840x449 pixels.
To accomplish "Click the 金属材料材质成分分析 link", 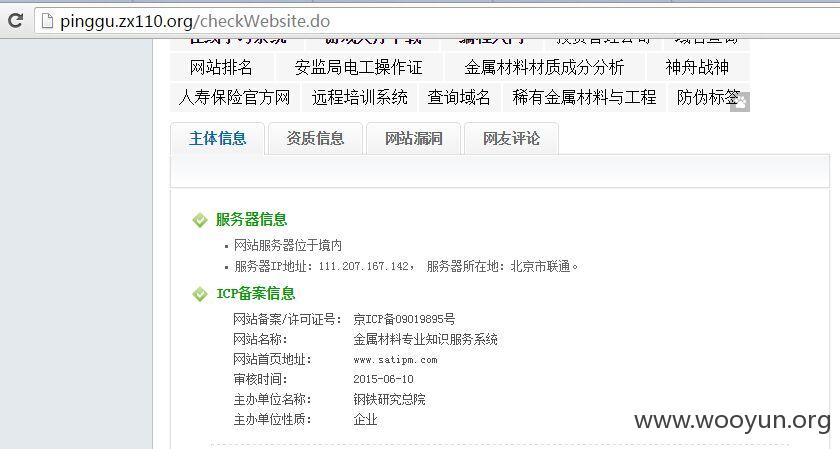I will [x=544, y=67].
